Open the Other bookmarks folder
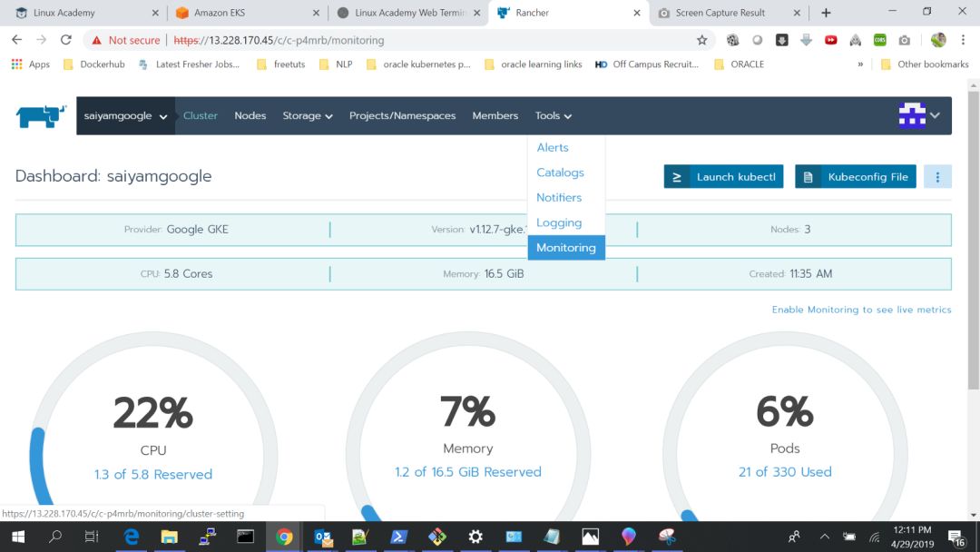The height and width of the screenshot is (552, 980). [x=925, y=64]
